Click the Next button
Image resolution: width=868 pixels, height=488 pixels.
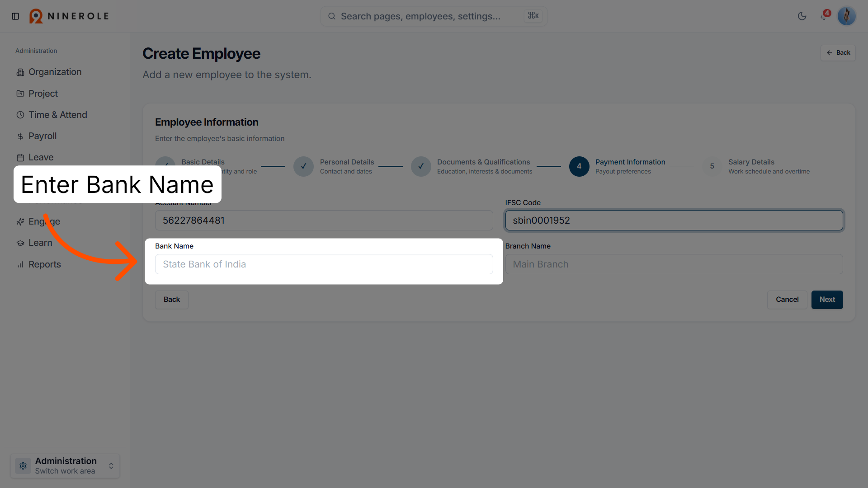pos(827,300)
